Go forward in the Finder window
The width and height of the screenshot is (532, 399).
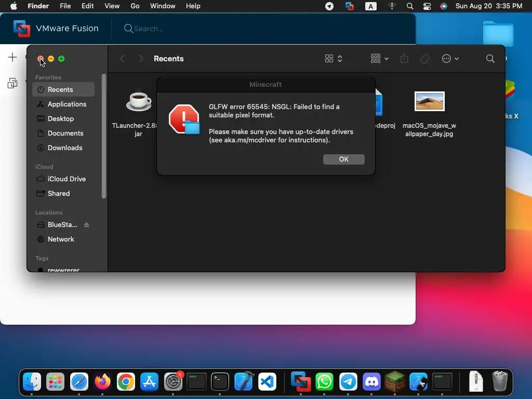point(141,59)
